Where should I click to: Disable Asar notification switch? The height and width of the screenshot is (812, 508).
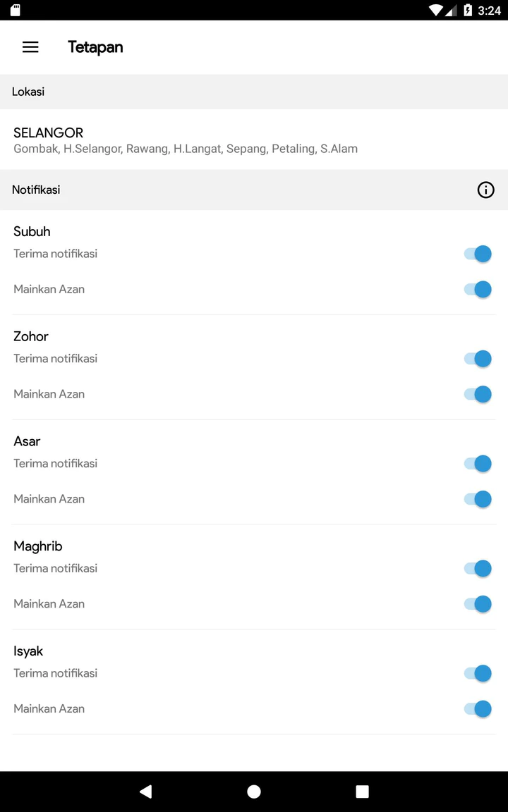coord(478,463)
